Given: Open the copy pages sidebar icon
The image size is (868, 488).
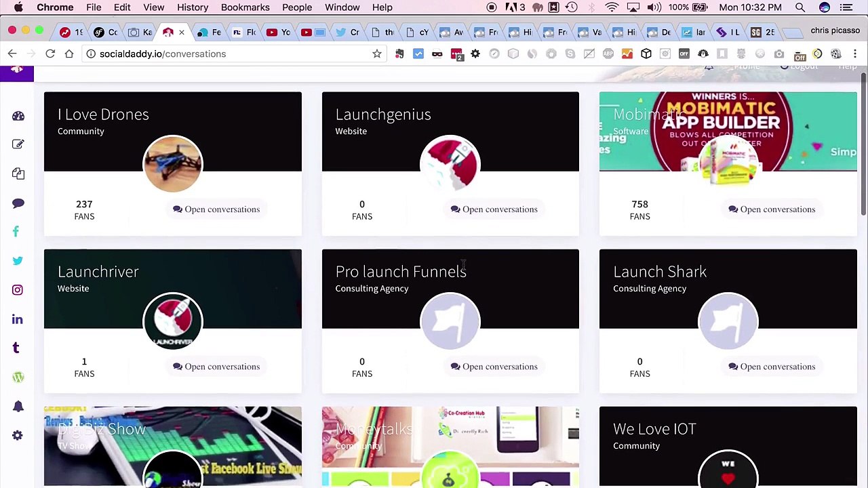Looking at the screenshot, I should (18, 174).
